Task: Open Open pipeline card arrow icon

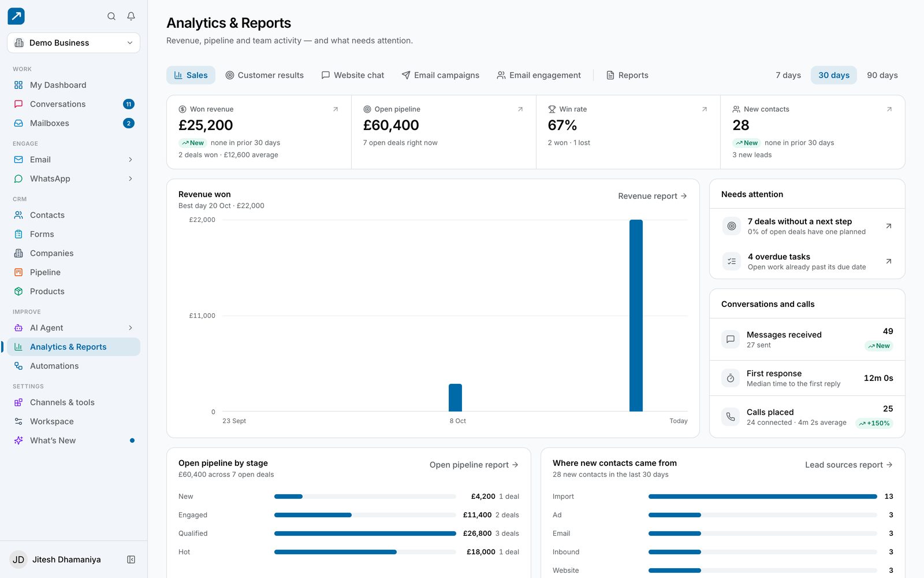Action: [x=520, y=109]
